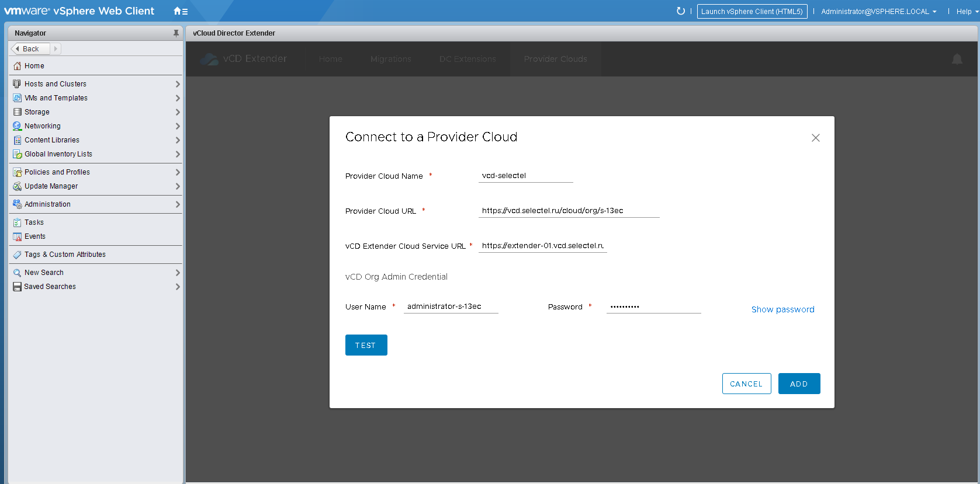Image resolution: width=980 pixels, height=484 pixels.
Task: Close the Connect to a Provider Cloud dialog
Action: tap(816, 138)
